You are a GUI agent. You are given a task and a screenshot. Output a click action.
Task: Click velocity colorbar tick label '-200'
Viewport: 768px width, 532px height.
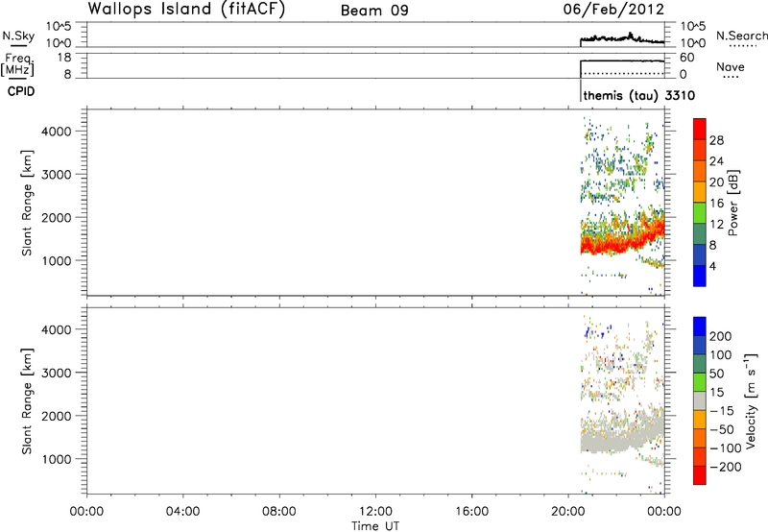[726, 467]
